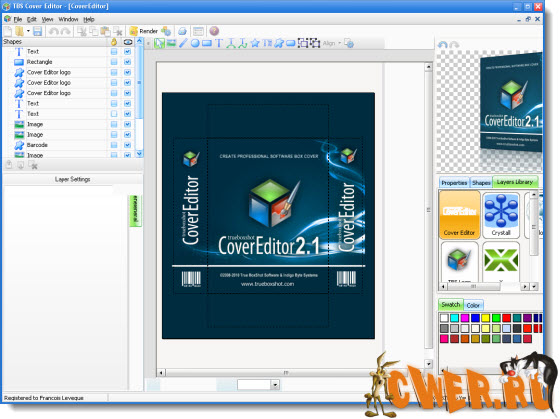Click the group objects icon
Viewport: 560px width, 419px height.
[303, 43]
